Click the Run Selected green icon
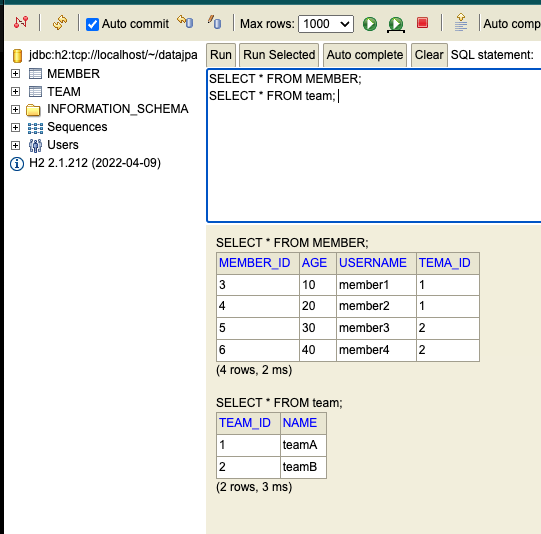The image size is (541, 534). coord(396,24)
